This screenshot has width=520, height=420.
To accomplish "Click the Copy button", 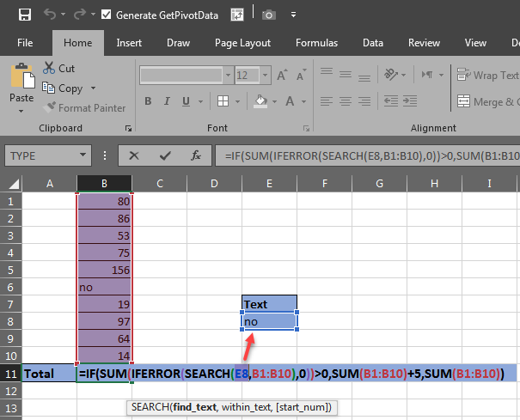I will (x=63, y=88).
